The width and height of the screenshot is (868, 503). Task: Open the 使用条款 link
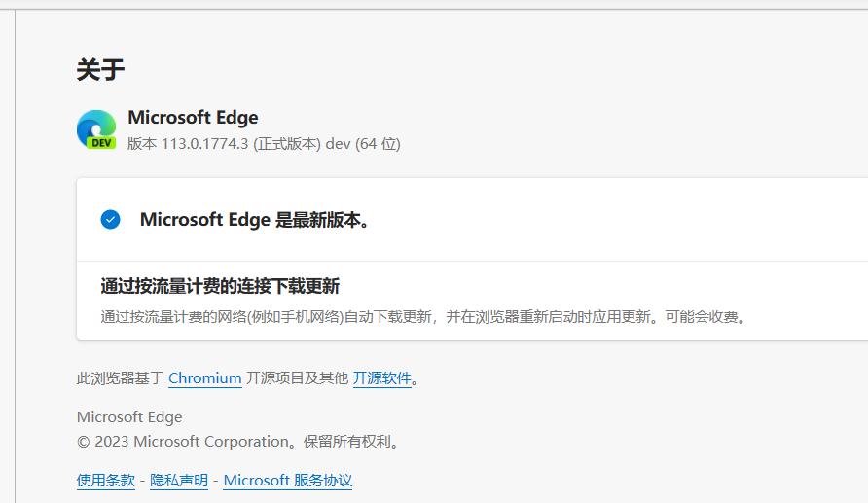coord(106,481)
